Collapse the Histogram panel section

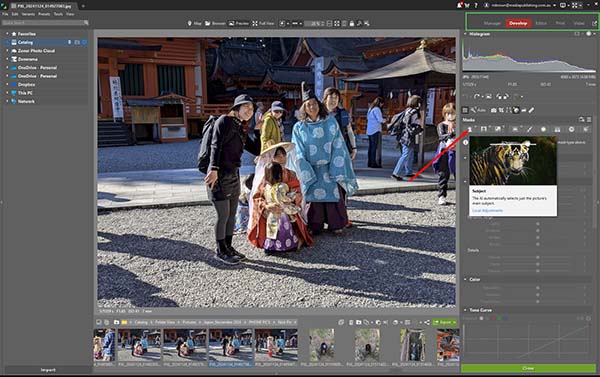(465, 34)
